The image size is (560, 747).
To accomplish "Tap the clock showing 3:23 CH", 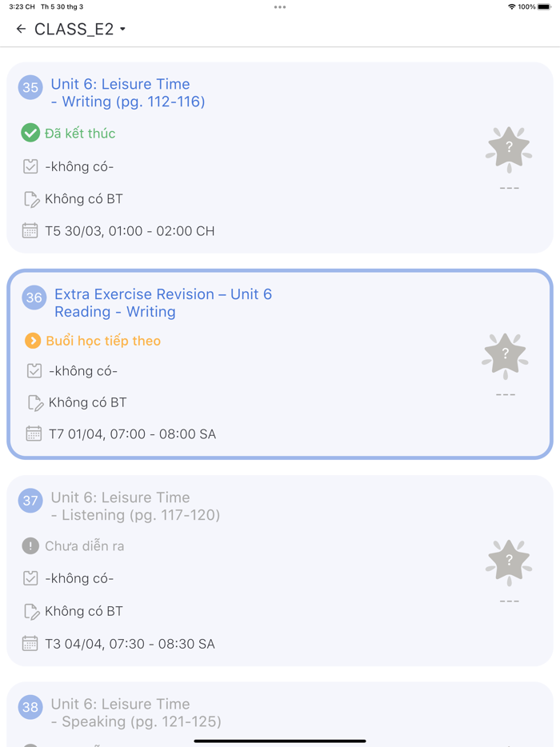I will [16, 6].
